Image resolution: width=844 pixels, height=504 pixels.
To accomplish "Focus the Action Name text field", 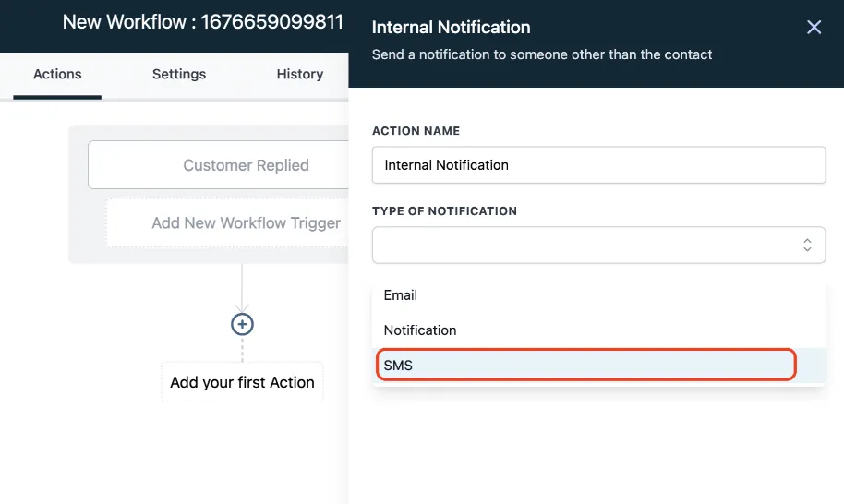I will point(598,165).
